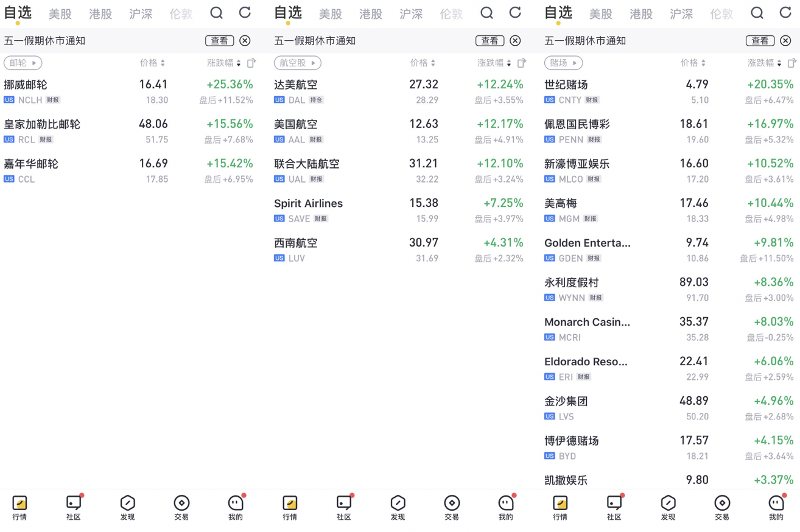This screenshot has width=800, height=532.
Task: Open 社区 in the 航空股 panel's bottom bar
Action: coord(344,508)
